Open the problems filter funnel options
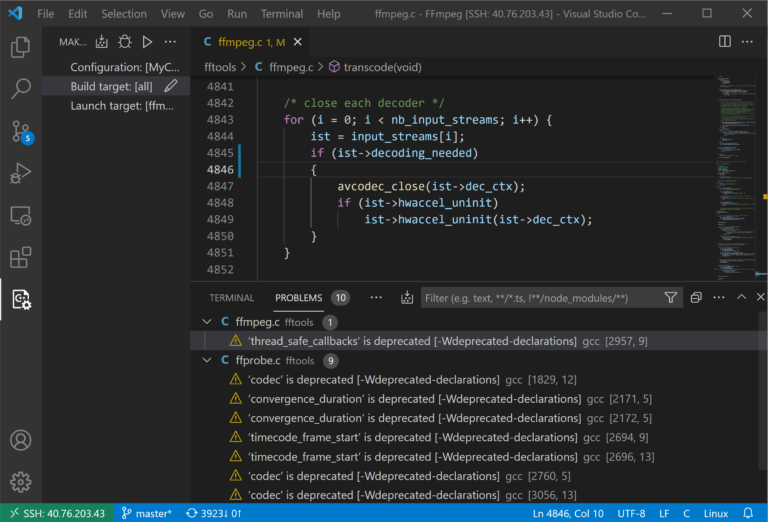This screenshot has width=768, height=522. pyautogui.click(x=671, y=298)
